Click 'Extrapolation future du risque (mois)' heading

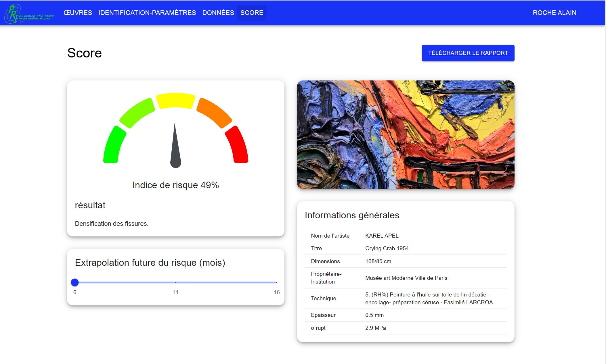click(x=150, y=263)
